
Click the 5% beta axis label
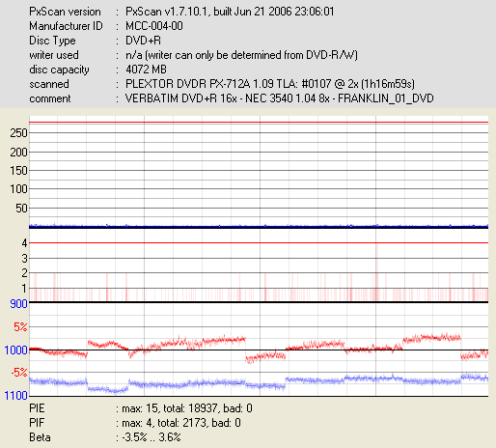pyautogui.click(x=20, y=327)
